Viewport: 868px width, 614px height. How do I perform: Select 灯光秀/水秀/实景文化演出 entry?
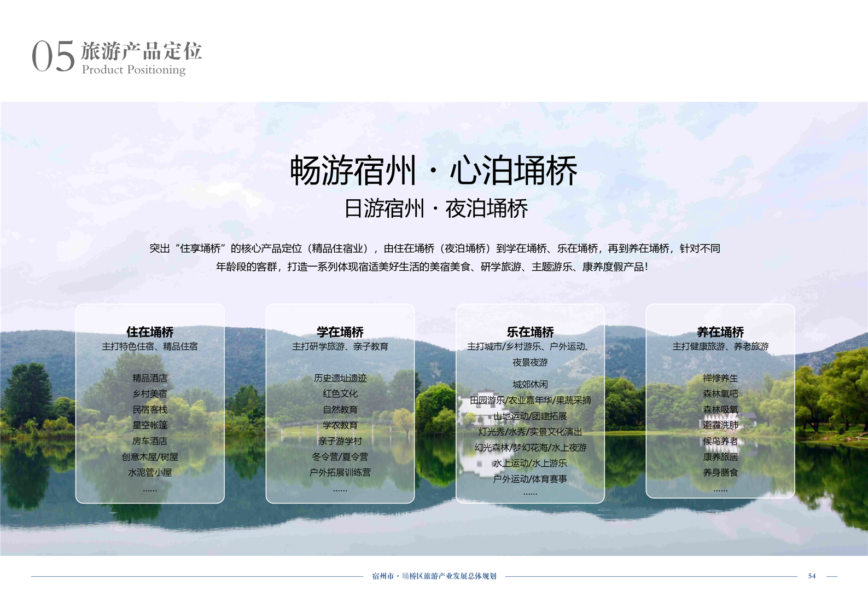530,432
